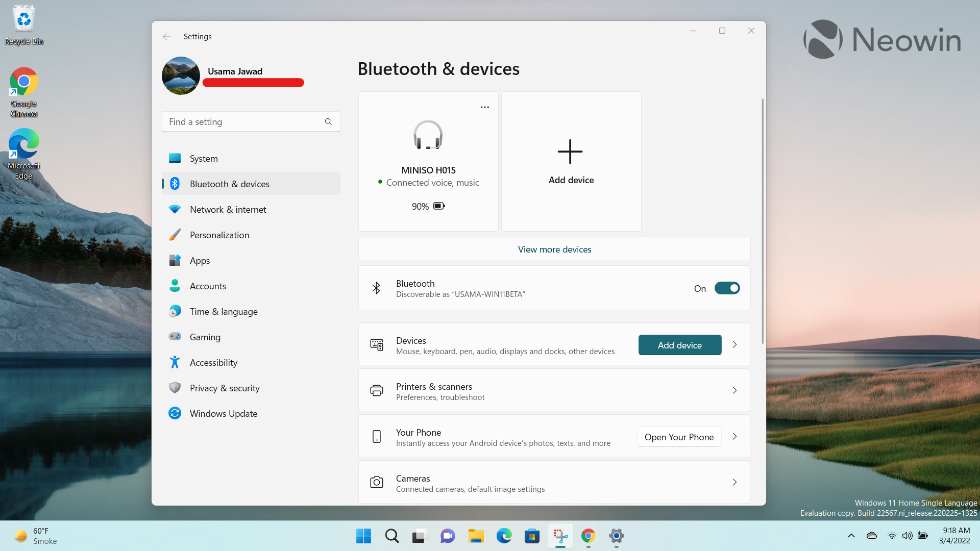Click the OneDrive cloud tray icon
Image resolution: width=980 pixels, height=551 pixels.
(872, 536)
